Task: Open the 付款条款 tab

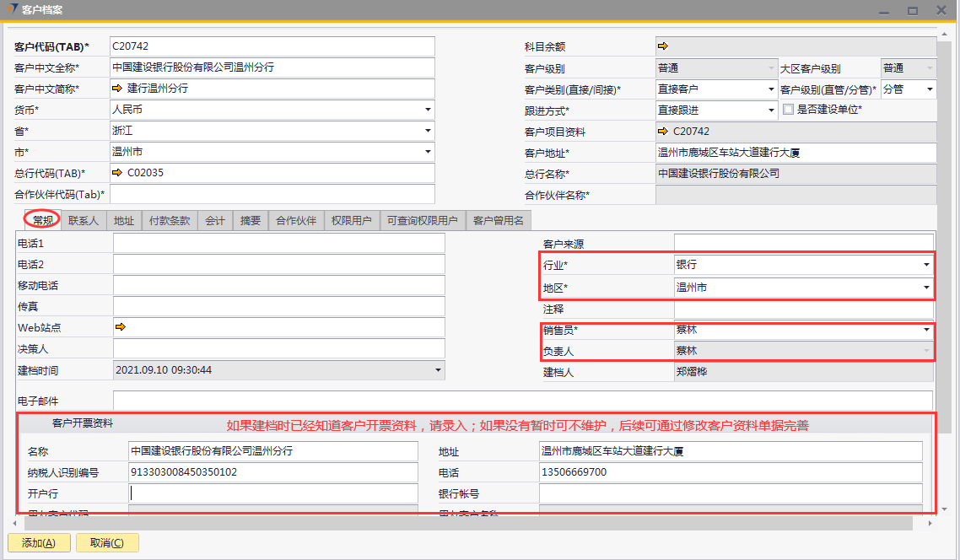Action: pyautogui.click(x=170, y=221)
